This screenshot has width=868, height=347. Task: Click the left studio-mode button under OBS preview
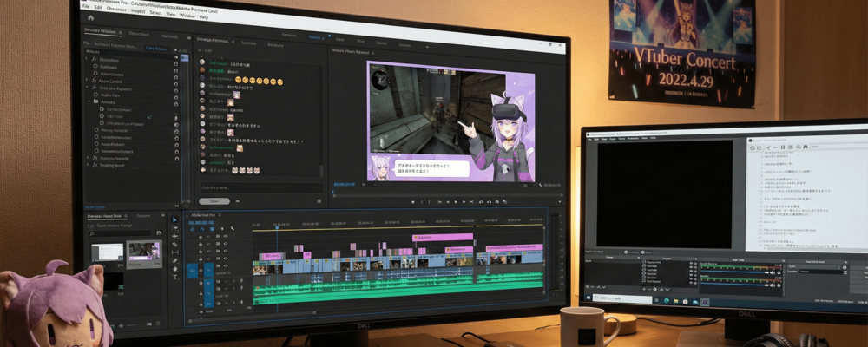point(630,252)
